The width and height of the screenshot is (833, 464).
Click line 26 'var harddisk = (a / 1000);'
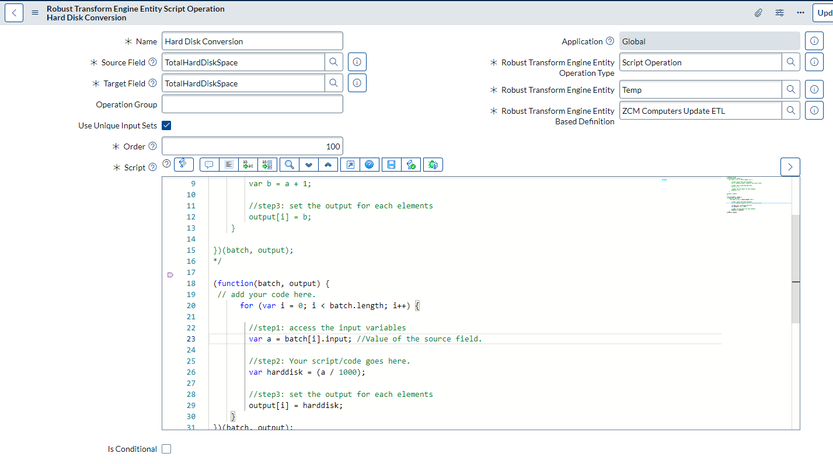coord(307,372)
